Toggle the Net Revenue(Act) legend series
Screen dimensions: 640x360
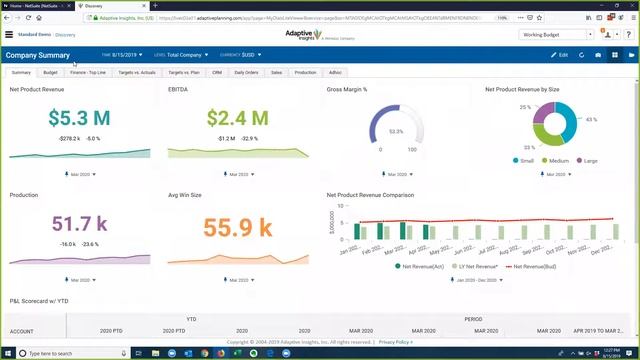coord(419,267)
